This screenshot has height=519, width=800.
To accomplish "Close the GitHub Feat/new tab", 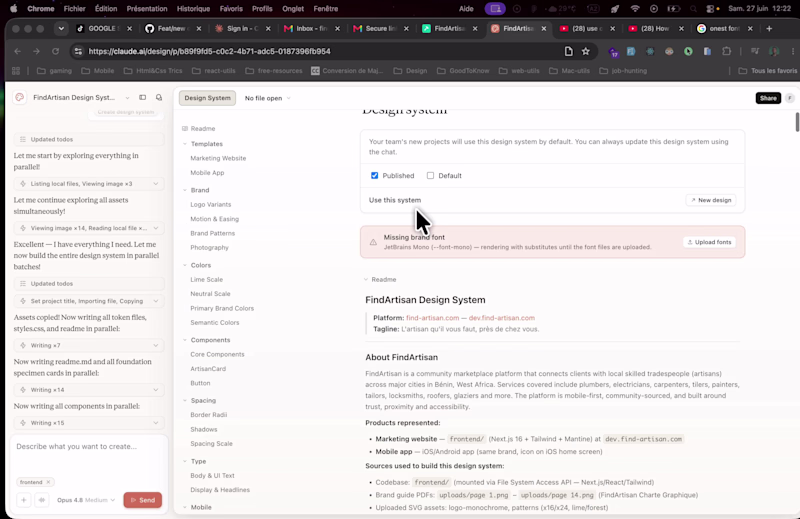I will [x=199, y=29].
